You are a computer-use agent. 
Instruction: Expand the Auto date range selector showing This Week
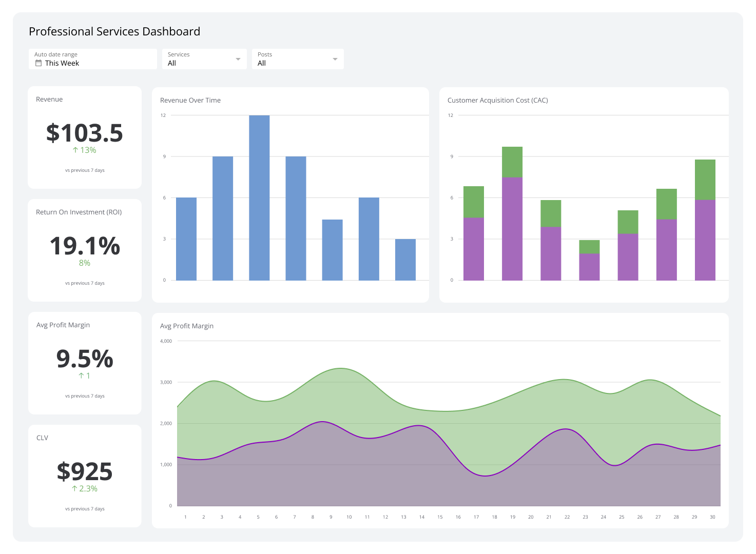[92, 58]
